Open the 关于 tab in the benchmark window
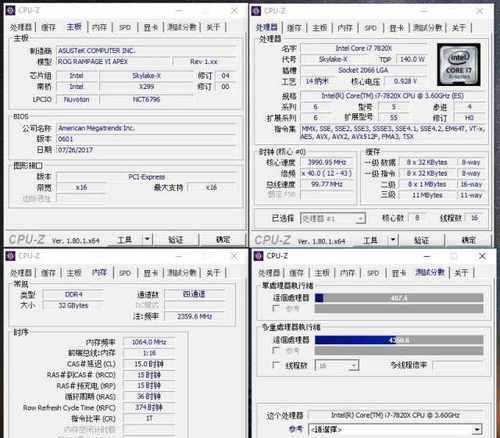 coord(461,273)
